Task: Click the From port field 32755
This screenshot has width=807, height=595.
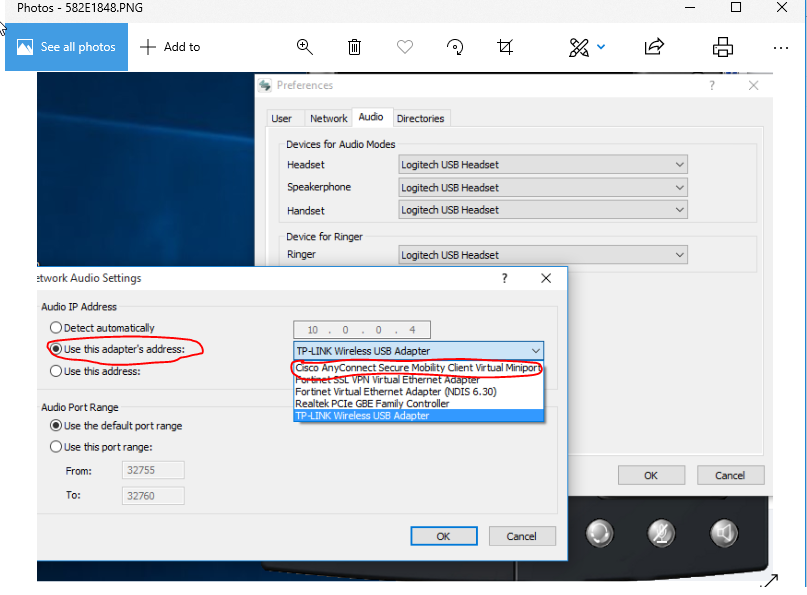Action: click(x=153, y=470)
